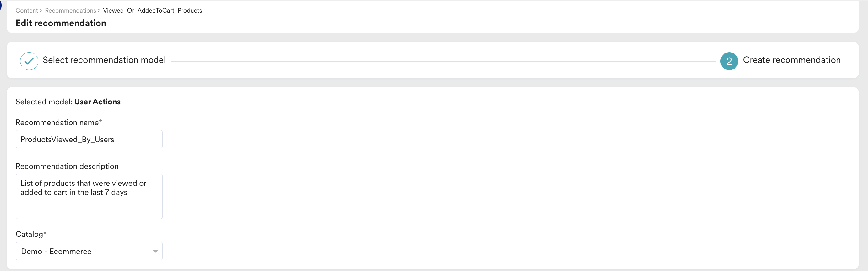
Task: Click the Recommendation name label
Action: click(x=59, y=123)
